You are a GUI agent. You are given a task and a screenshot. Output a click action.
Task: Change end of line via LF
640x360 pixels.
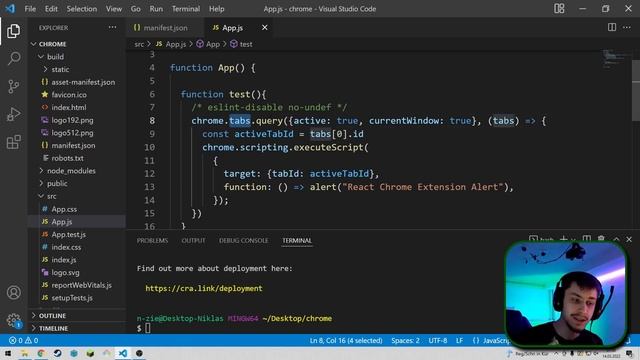coord(459,340)
